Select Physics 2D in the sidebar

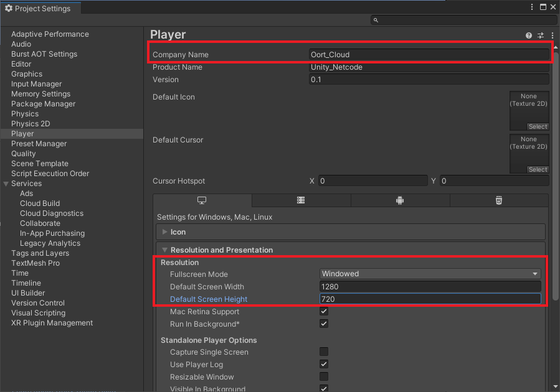pyautogui.click(x=31, y=124)
